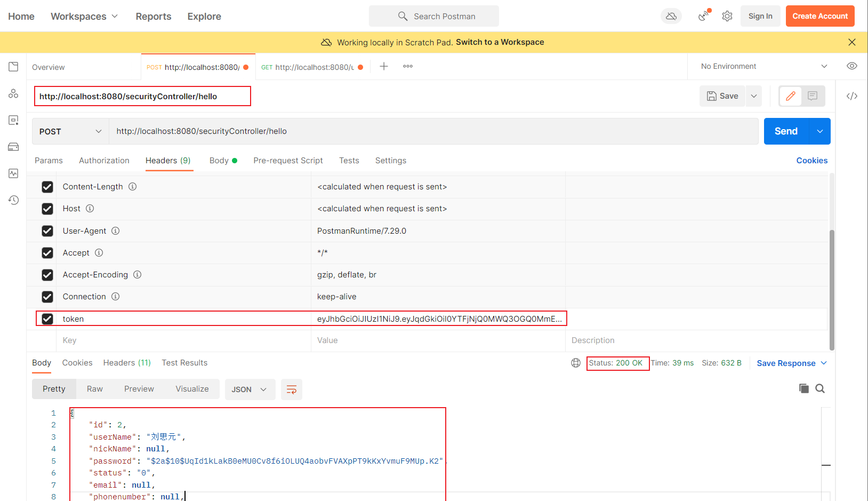The height and width of the screenshot is (501, 868).
Task: Show info for Host header
Action: point(90,208)
